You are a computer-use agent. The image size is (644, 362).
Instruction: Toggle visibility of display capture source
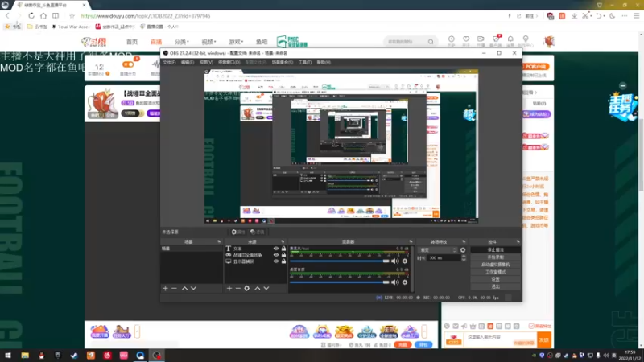click(x=276, y=261)
